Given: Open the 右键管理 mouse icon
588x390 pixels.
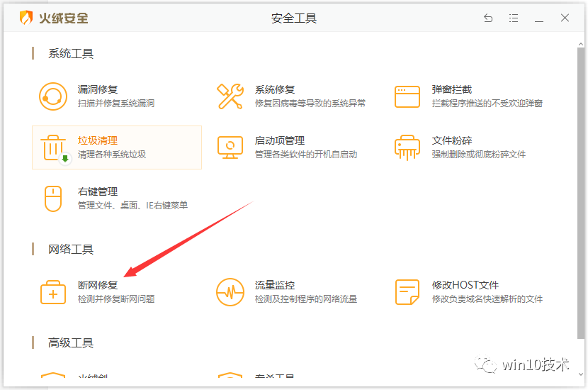Looking at the screenshot, I should 53,199.
